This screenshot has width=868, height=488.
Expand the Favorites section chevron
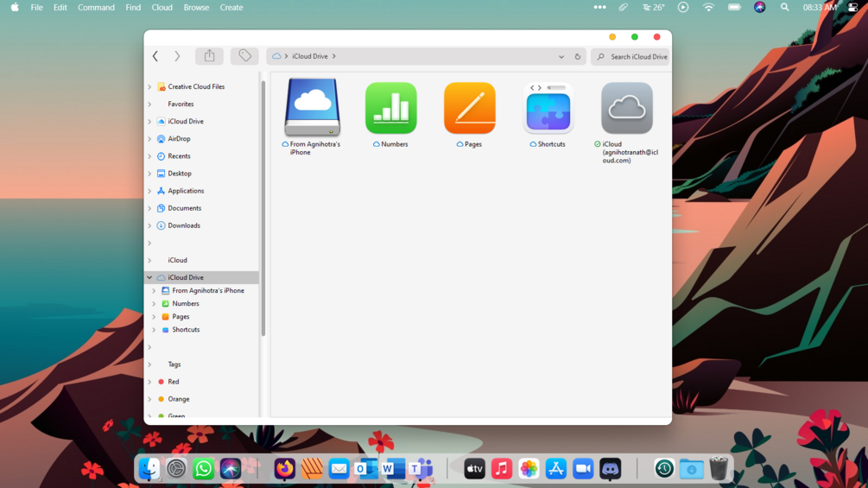point(149,104)
